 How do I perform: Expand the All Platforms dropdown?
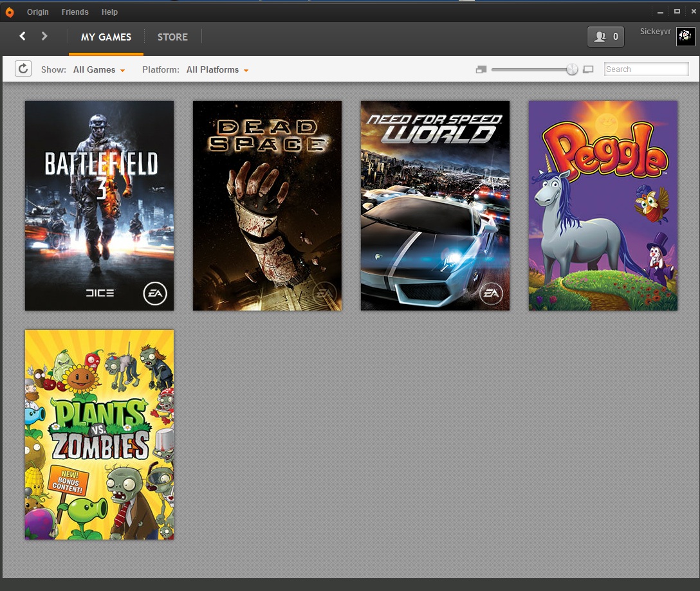click(217, 69)
